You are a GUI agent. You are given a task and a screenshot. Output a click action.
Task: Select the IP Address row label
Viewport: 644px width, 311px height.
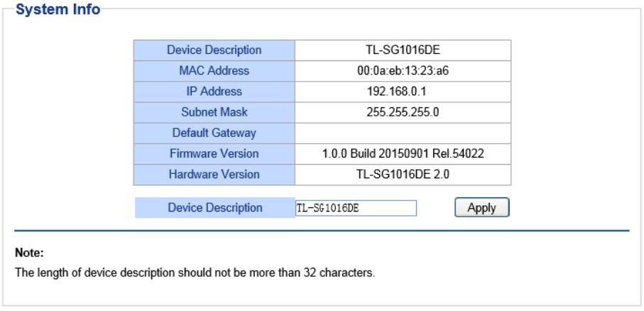pyautogui.click(x=214, y=92)
